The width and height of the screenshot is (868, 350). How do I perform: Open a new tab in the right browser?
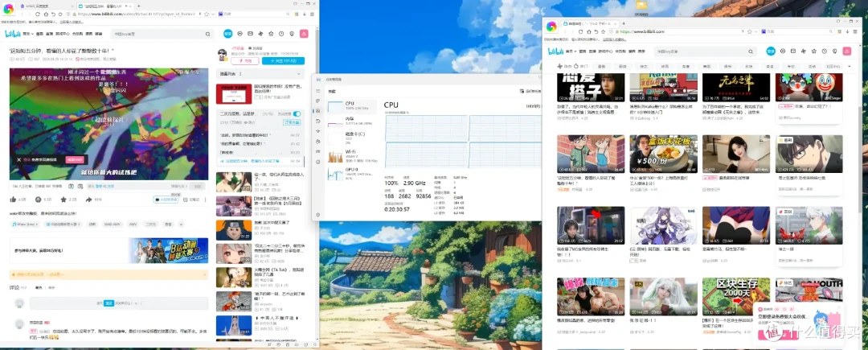(624, 23)
